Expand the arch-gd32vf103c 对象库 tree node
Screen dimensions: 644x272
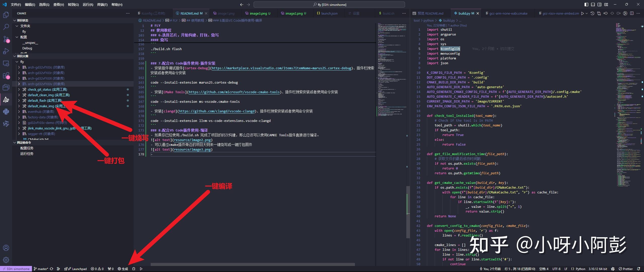click(x=19, y=67)
